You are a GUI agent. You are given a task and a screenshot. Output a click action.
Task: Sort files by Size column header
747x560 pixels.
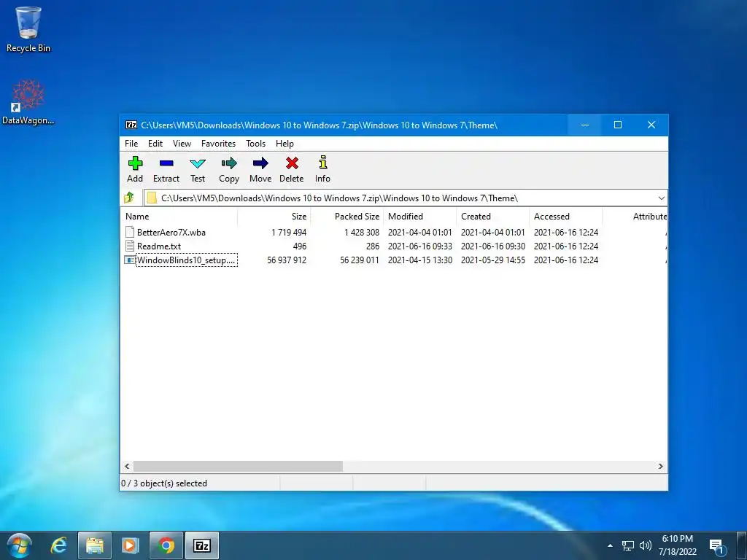point(274,216)
